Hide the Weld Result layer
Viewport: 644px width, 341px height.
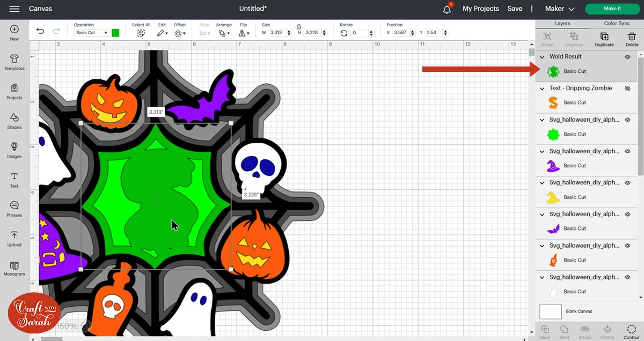coord(627,57)
